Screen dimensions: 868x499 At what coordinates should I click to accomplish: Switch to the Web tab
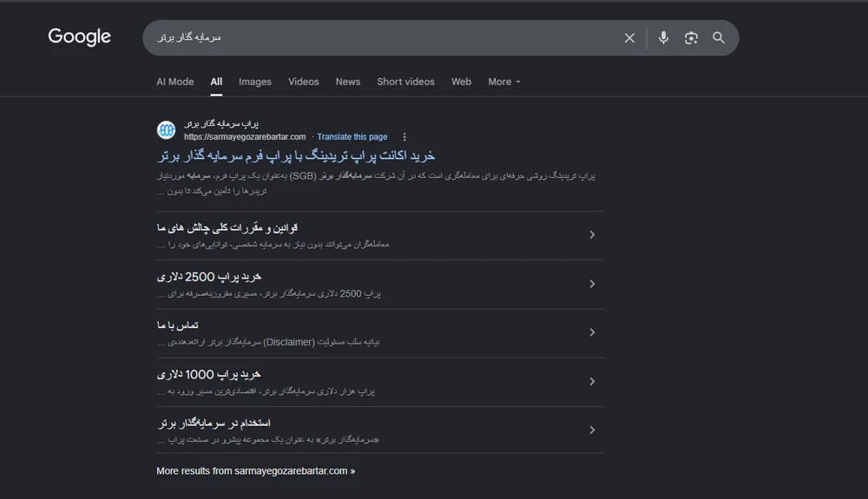click(x=461, y=82)
